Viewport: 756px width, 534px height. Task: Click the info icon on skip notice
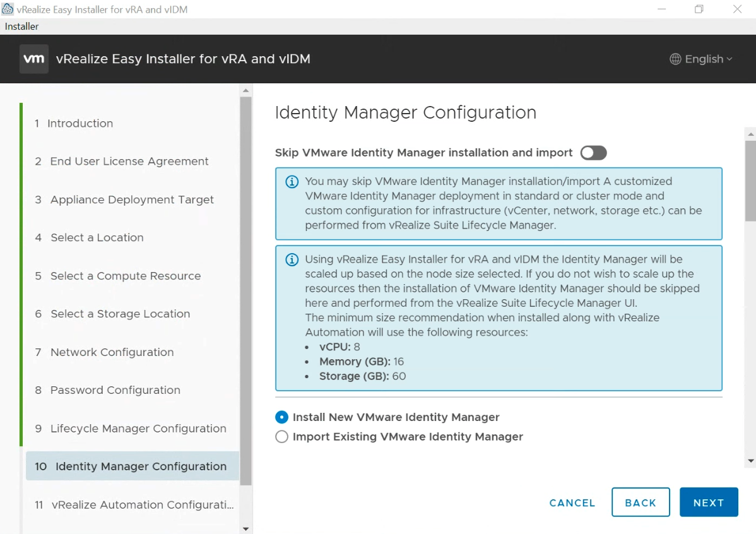click(x=291, y=181)
